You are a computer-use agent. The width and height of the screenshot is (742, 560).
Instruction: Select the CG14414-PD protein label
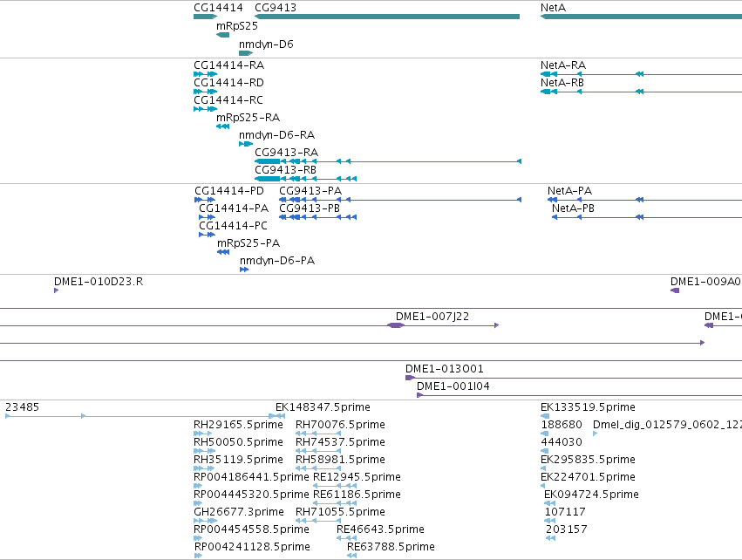point(229,191)
